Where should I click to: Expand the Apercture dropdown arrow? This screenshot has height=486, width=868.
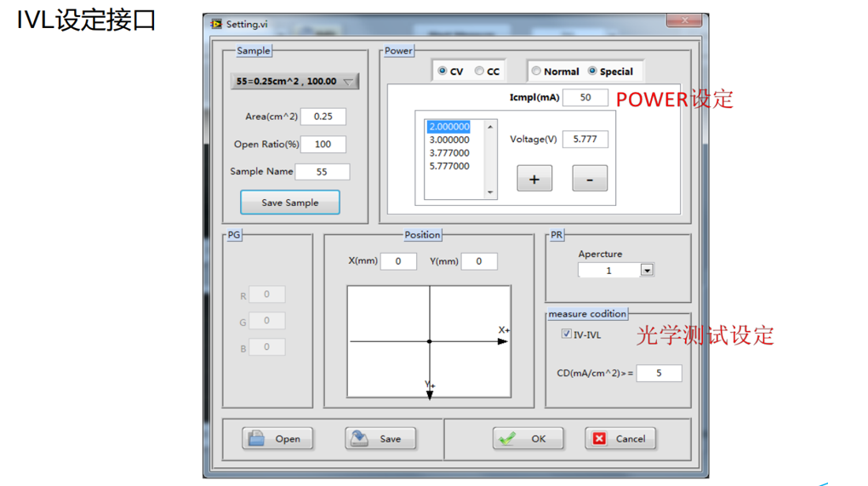pos(647,271)
